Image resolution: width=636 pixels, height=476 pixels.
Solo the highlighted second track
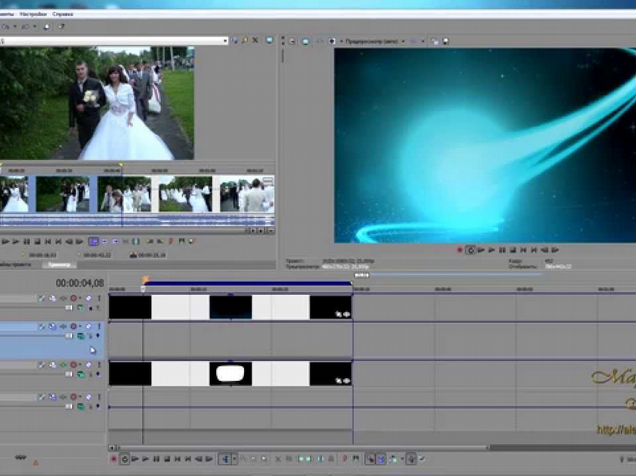99,326
